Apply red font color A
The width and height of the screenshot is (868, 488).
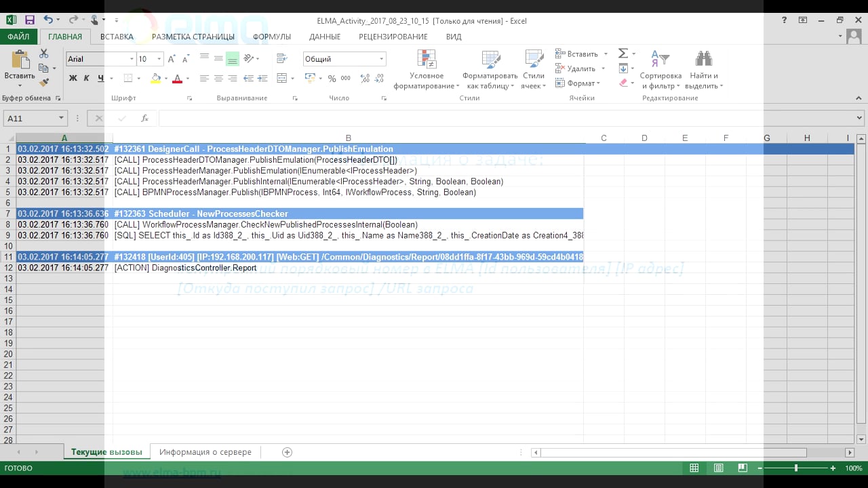coord(177,79)
